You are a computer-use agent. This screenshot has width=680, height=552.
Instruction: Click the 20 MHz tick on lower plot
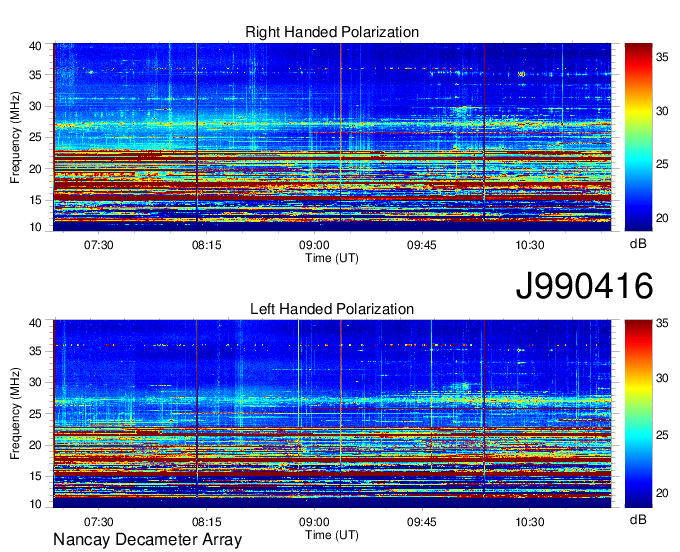(35, 445)
